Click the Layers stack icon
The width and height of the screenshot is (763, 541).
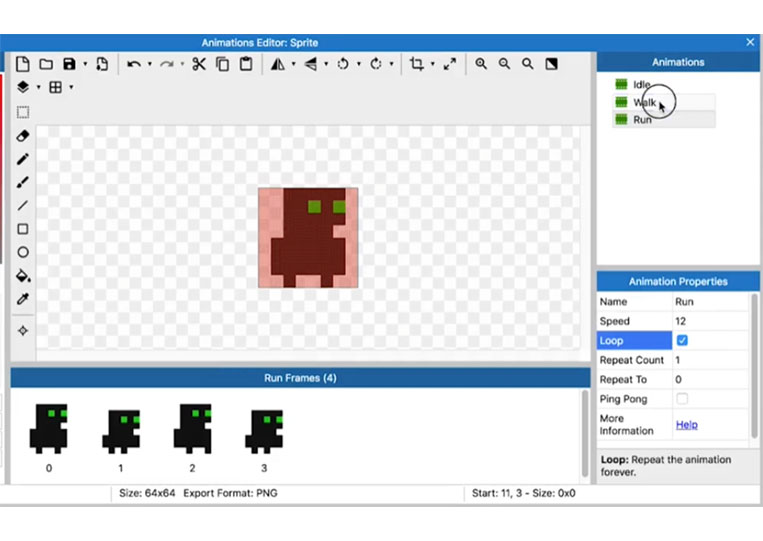click(23, 88)
